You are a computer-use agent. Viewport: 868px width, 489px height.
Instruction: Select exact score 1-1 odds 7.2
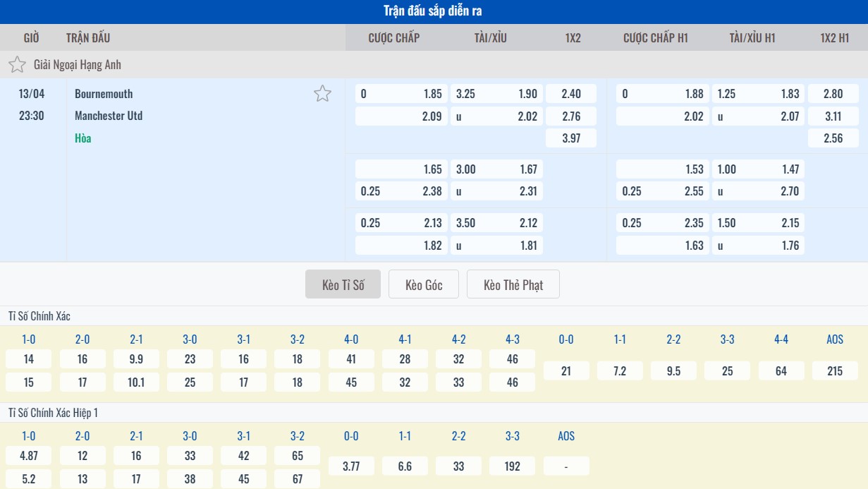tap(620, 370)
